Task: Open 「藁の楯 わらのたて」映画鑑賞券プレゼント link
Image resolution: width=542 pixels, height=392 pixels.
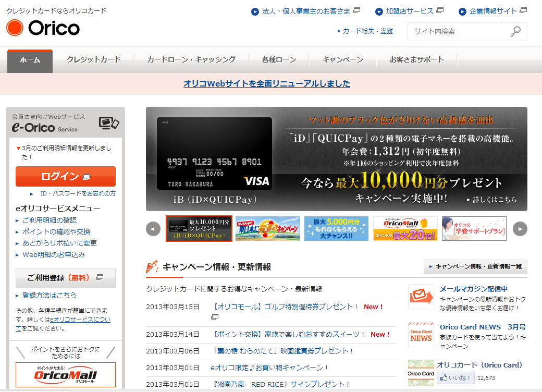Action: point(283,351)
